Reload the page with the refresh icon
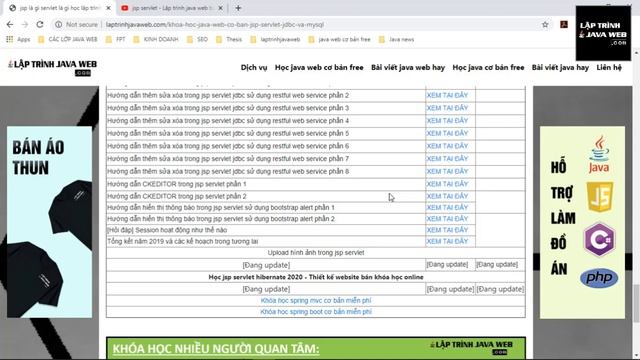640x360 pixels. tap(40, 24)
